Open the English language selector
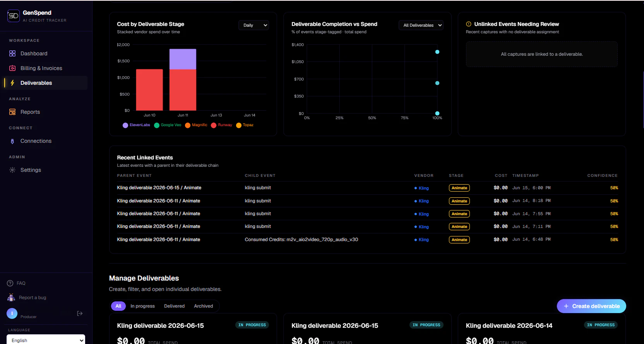 point(46,340)
